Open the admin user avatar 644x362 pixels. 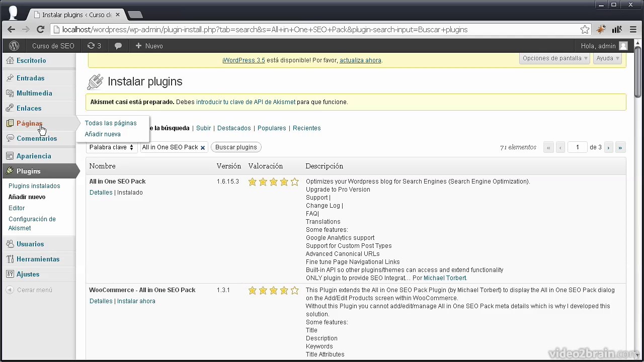coord(623,46)
